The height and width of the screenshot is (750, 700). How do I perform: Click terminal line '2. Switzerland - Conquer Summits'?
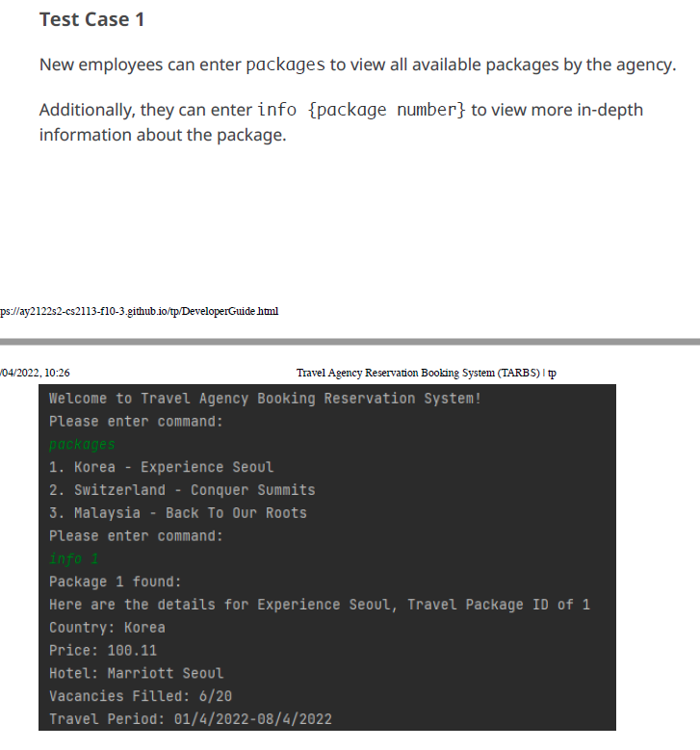(182, 490)
